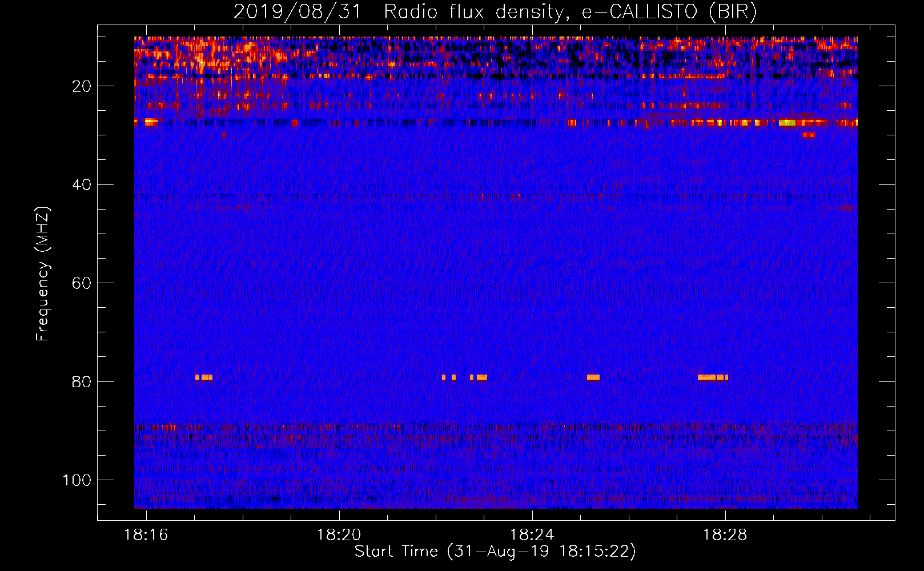The height and width of the screenshot is (571, 924).
Task: Click the long 80 MHz burst before 18:28
Action: pyautogui.click(x=713, y=377)
